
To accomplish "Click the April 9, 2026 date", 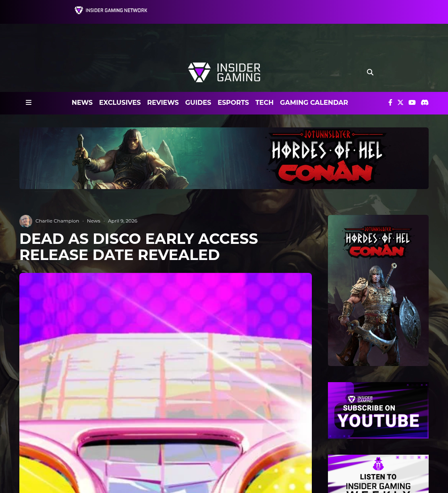I will [x=122, y=221].
